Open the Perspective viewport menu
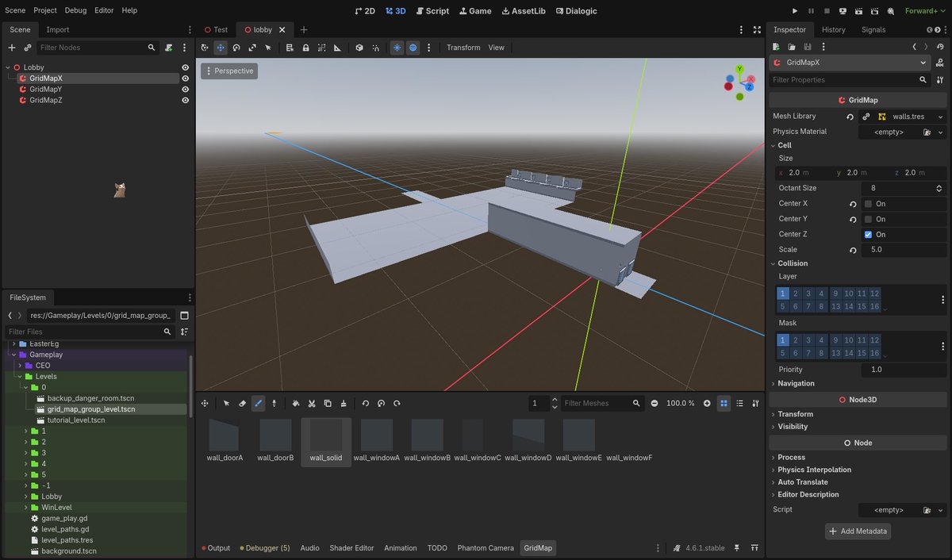 coord(228,71)
